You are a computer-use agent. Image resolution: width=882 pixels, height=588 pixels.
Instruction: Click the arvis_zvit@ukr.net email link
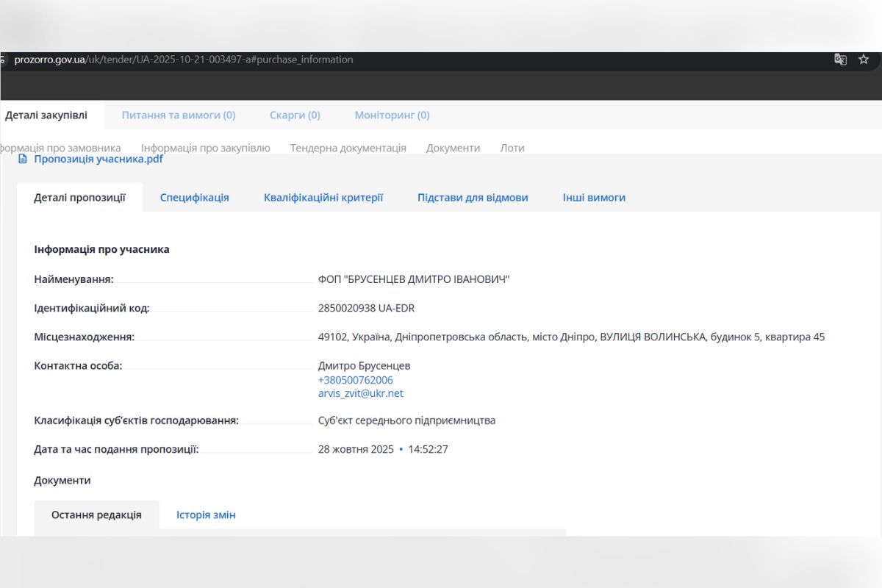coord(360,393)
